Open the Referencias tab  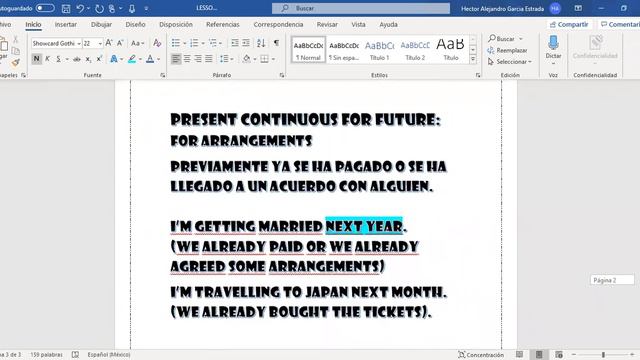tap(222, 24)
